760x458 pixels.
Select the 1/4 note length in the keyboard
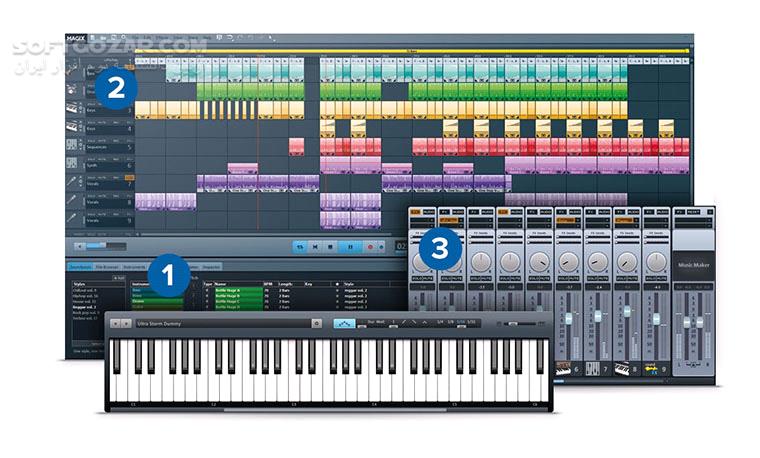pyautogui.click(x=440, y=321)
